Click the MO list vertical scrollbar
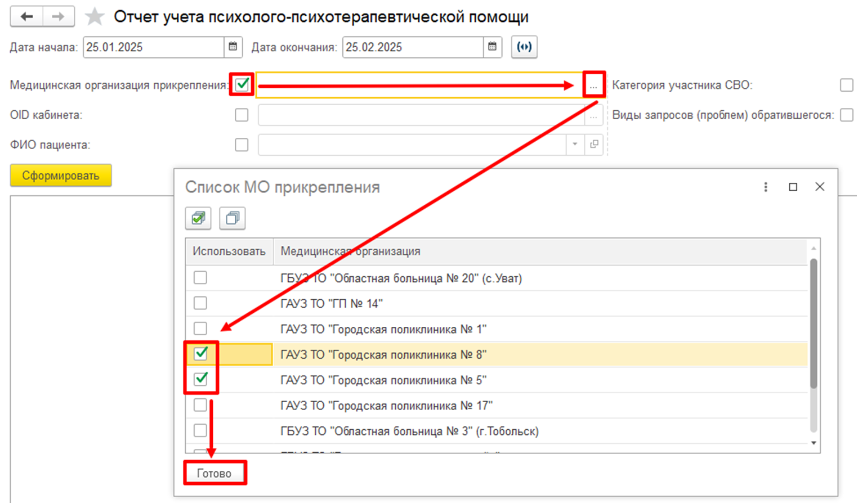 pyautogui.click(x=813, y=323)
